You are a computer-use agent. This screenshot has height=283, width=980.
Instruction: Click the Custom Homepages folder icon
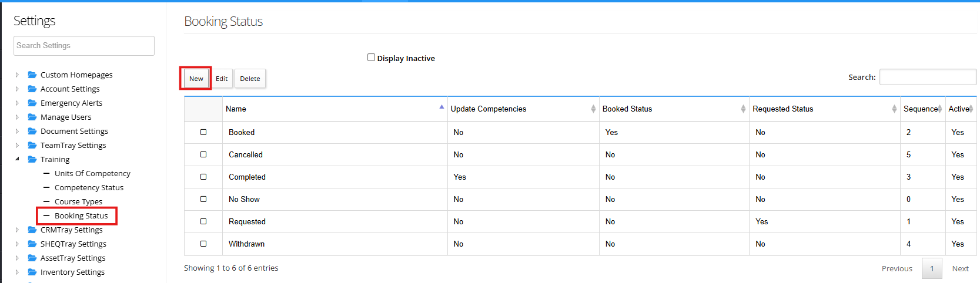tap(32, 75)
